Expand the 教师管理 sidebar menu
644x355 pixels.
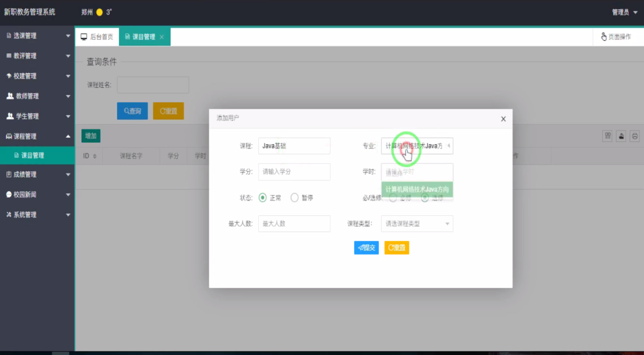tap(37, 96)
